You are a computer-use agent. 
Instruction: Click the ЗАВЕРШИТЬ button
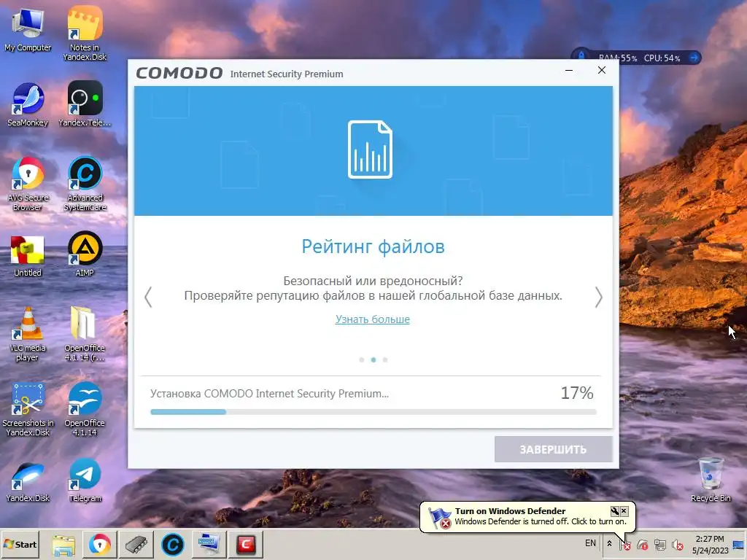(x=553, y=449)
